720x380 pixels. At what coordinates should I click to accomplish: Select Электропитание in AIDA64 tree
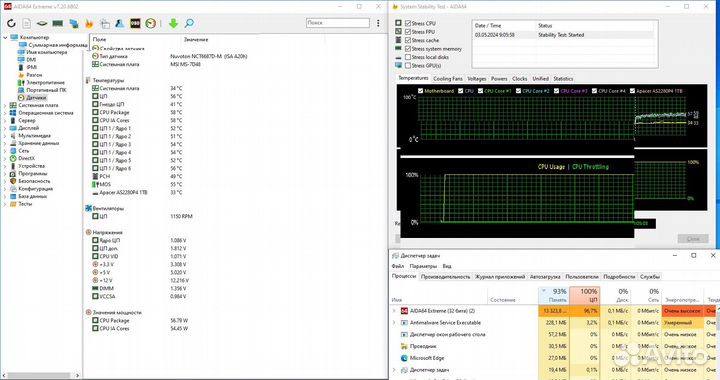coord(45,83)
